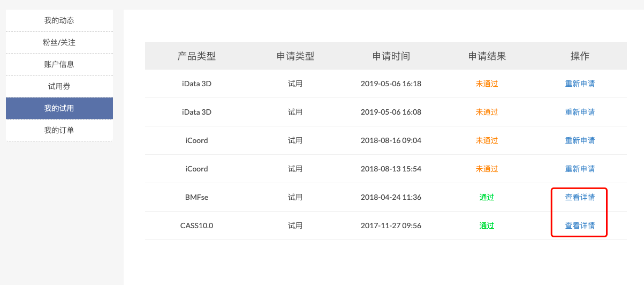Select 账户信息 in the left menu
The height and width of the screenshot is (285, 644).
(59, 64)
